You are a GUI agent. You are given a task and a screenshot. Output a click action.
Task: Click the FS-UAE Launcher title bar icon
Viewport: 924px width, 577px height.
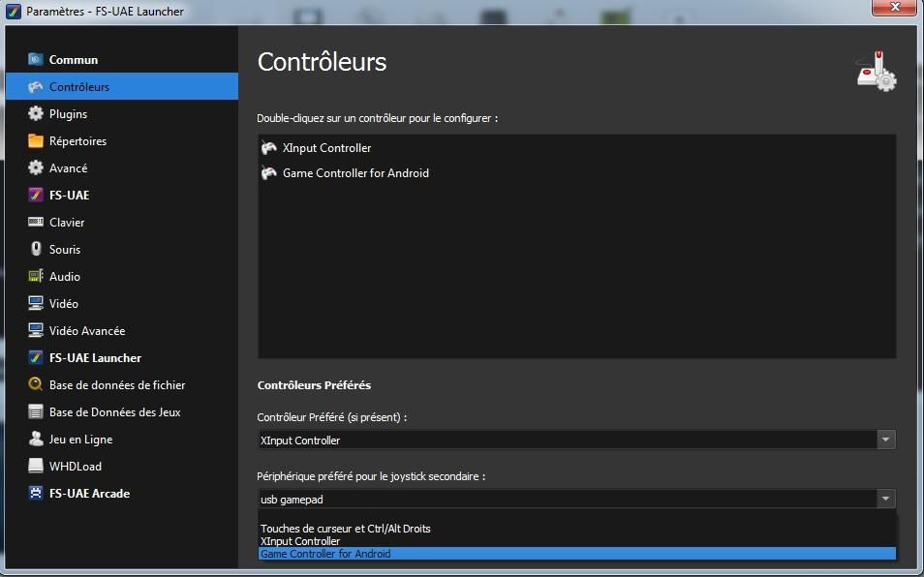point(13,12)
